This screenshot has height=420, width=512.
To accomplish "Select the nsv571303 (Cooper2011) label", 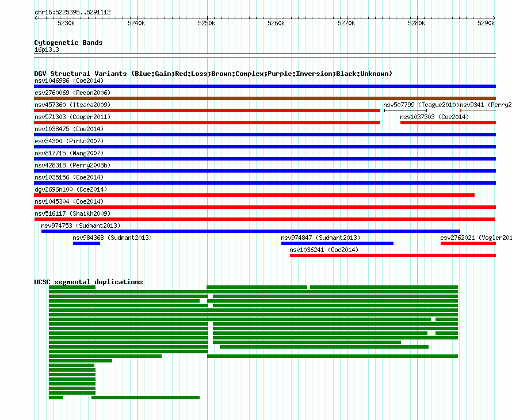I will click(72, 117).
